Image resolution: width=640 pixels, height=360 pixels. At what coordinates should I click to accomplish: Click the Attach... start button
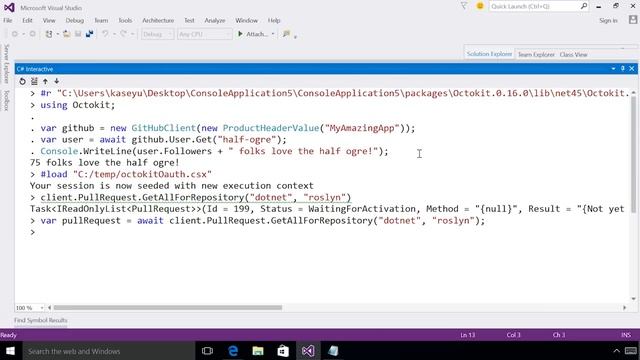pyautogui.click(x=253, y=34)
